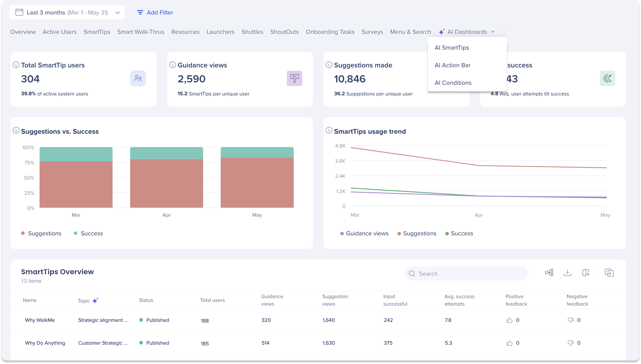Open the date range calendar icon
This screenshot has width=641, height=364.
pos(19,12)
